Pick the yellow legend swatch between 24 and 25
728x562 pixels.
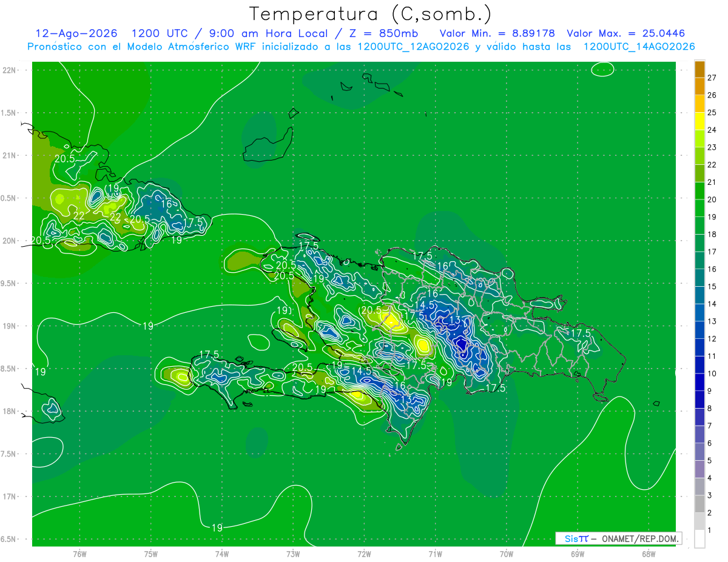pyautogui.click(x=699, y=121)
